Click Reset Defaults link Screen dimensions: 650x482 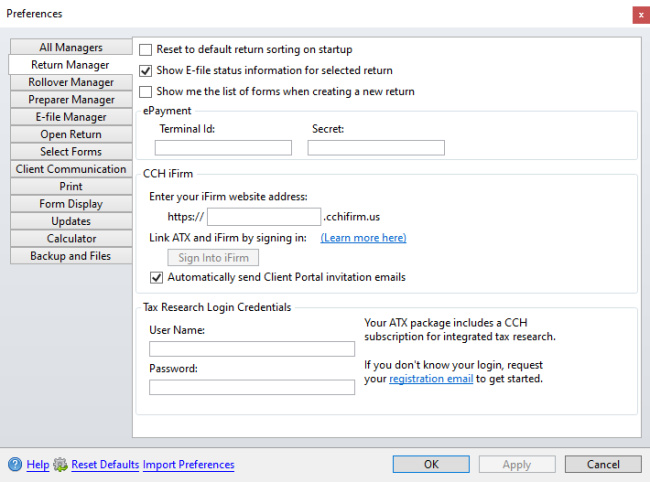(105, 465)
